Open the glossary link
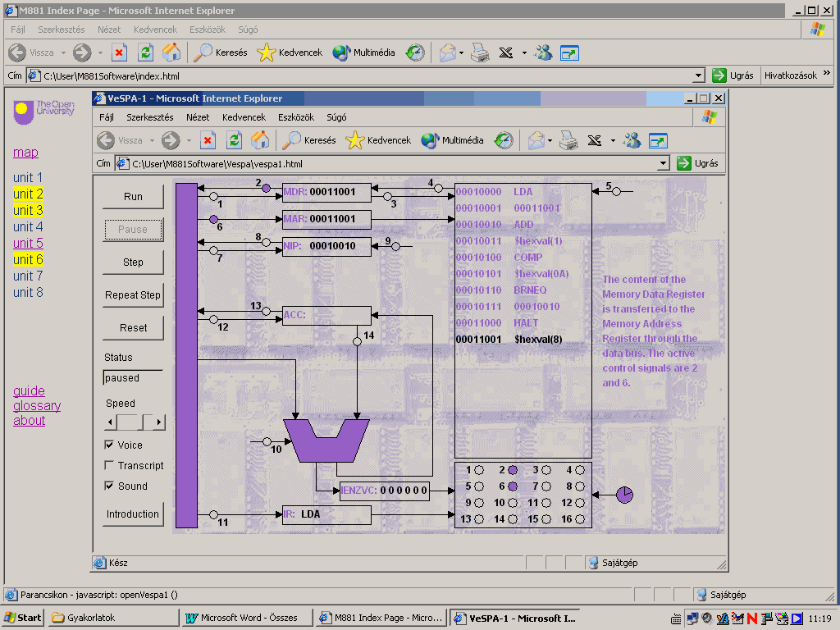 (x=37, y=405)
